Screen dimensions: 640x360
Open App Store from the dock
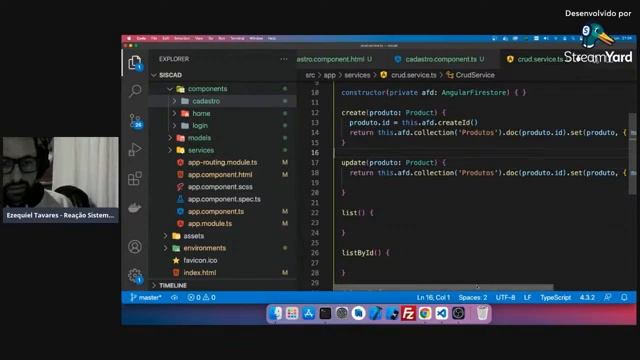[x=309, y=313]
